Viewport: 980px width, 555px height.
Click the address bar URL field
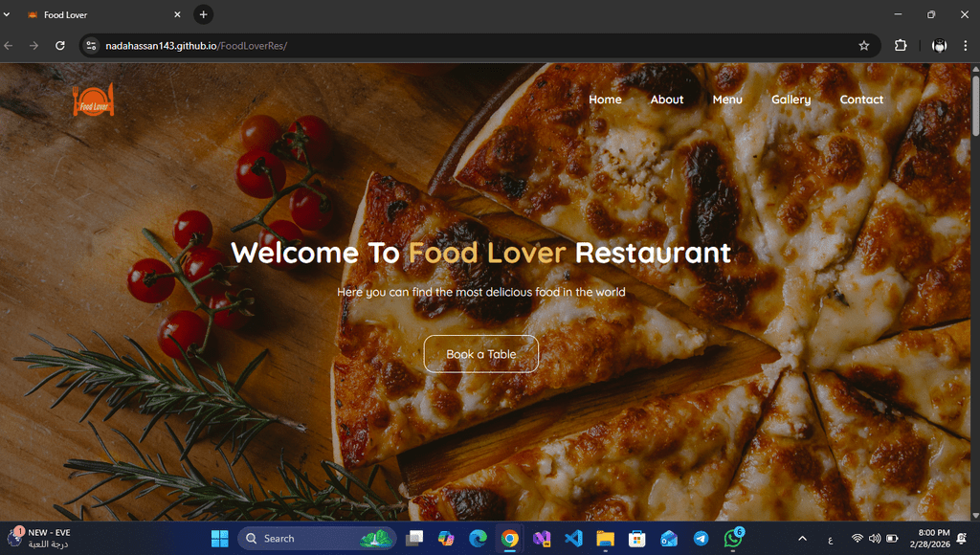pyautogui.click(x=479, y=45)
